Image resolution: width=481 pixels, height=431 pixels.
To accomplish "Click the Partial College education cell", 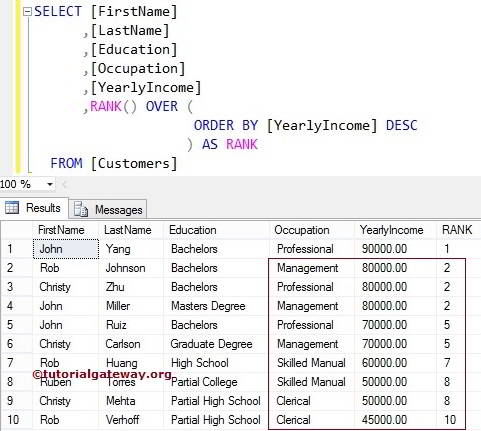I will (216, 382).
